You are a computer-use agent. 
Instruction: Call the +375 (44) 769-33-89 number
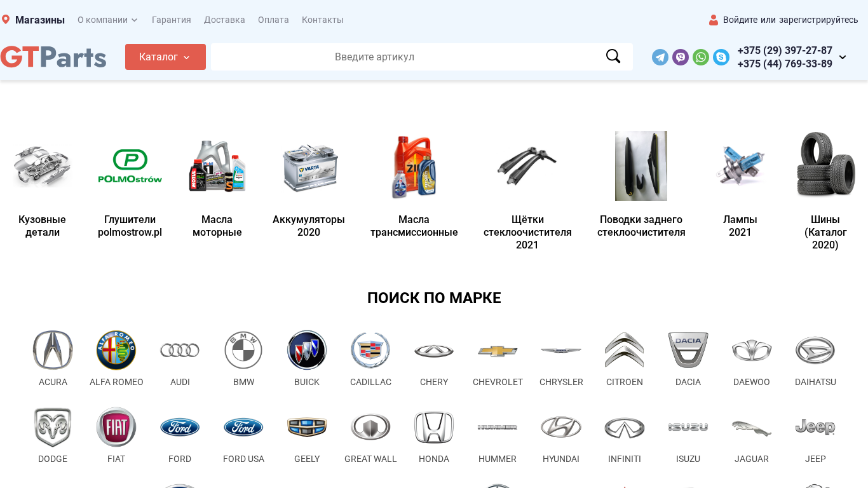click(785, 64)
